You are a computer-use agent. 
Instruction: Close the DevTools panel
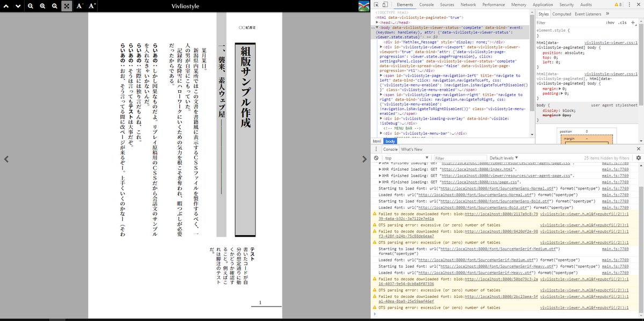pos(639,4)
